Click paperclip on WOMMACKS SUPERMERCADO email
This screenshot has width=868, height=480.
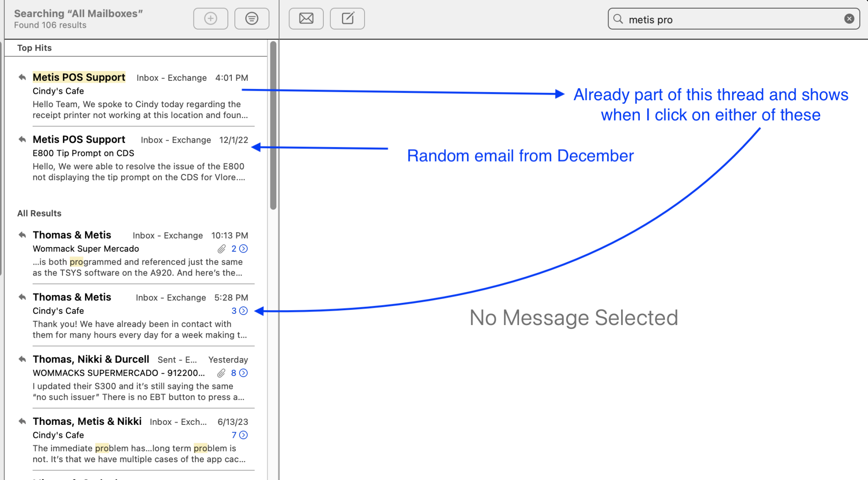tap(221, 373)
